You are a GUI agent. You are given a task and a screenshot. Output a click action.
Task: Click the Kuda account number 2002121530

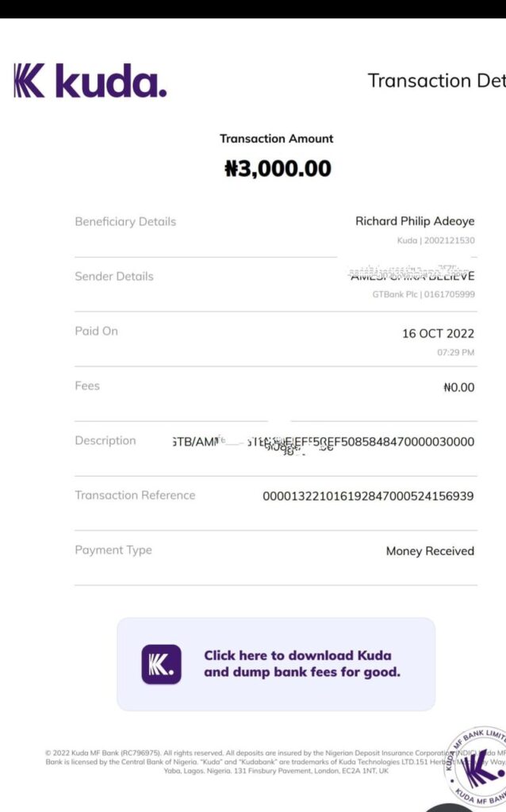449,240
